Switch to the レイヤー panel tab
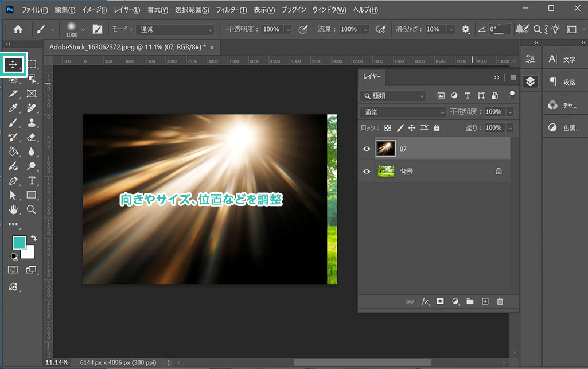This screenshot has width=588, height=369. [x=372, y=77]
